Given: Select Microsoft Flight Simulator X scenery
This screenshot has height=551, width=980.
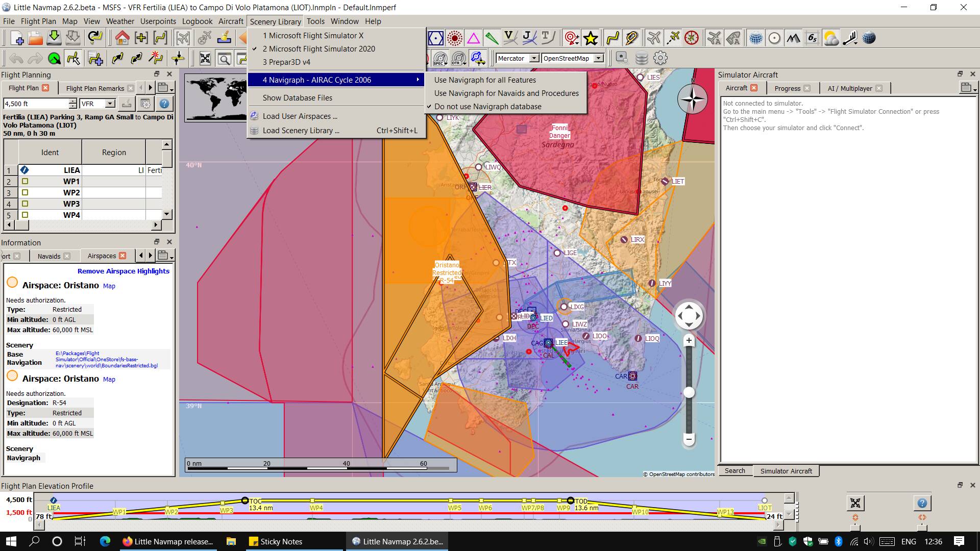Looking at the screenshot, I should (337, 36).
